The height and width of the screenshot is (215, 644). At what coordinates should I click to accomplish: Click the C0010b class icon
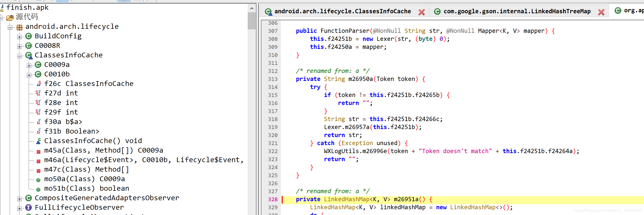pyautogui.click(x=38, y=74)
